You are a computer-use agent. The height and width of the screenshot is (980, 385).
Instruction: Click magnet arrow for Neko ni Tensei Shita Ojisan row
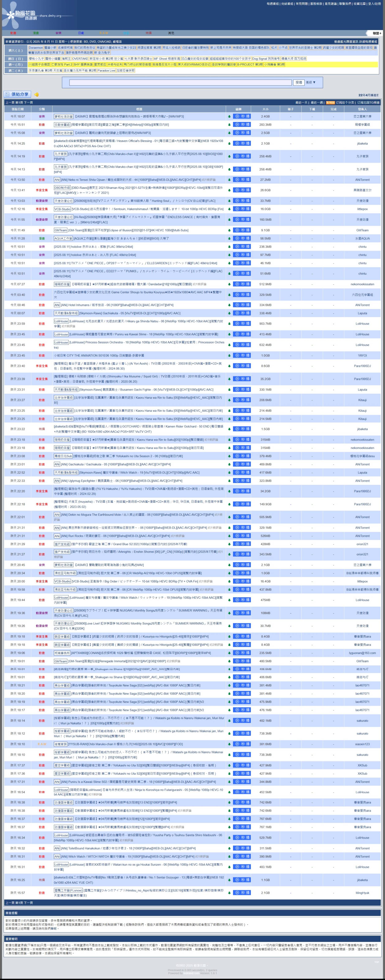(x=229, y=180)
